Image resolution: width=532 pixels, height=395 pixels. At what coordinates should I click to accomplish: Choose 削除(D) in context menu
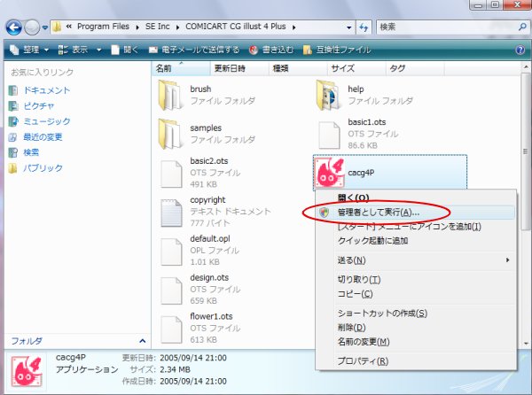pos(416,328)
